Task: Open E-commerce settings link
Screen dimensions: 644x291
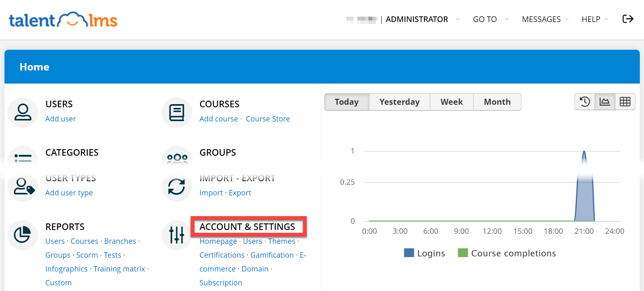Action: pos(217,269)
